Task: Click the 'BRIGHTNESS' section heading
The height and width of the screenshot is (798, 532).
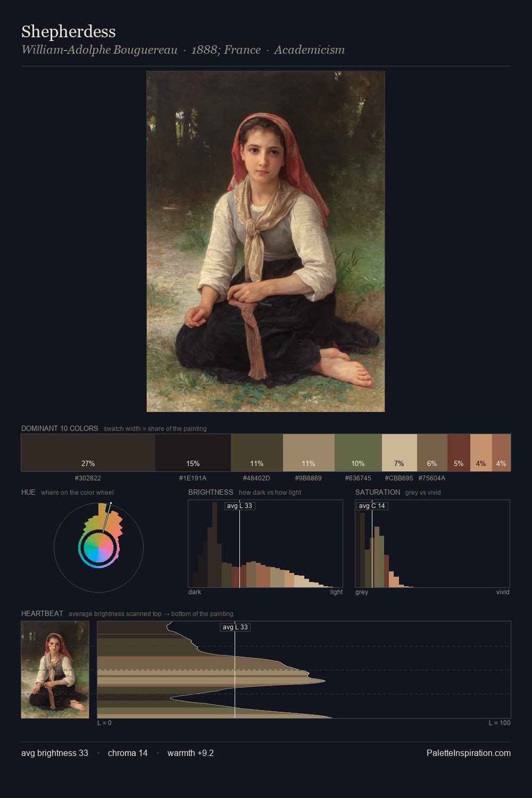Action: 211,492
